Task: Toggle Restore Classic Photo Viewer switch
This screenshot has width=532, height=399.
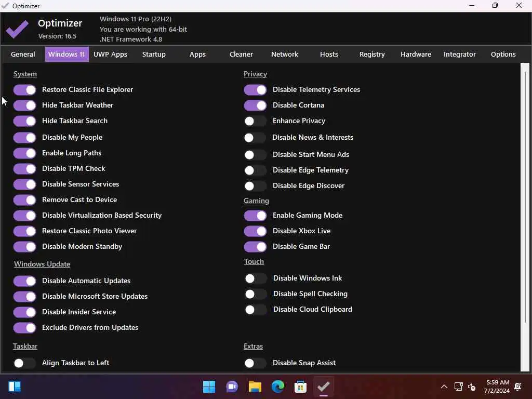Action: [x=24, y=231]
